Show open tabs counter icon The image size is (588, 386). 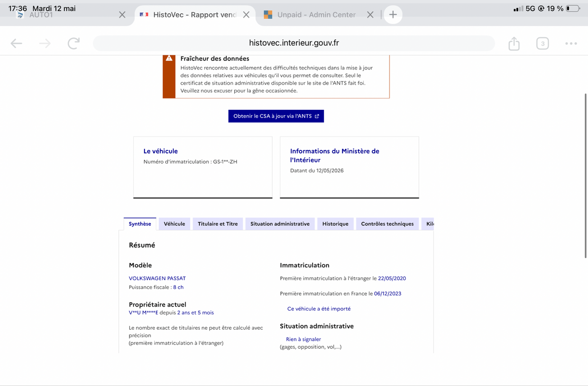tap(542, 44)
